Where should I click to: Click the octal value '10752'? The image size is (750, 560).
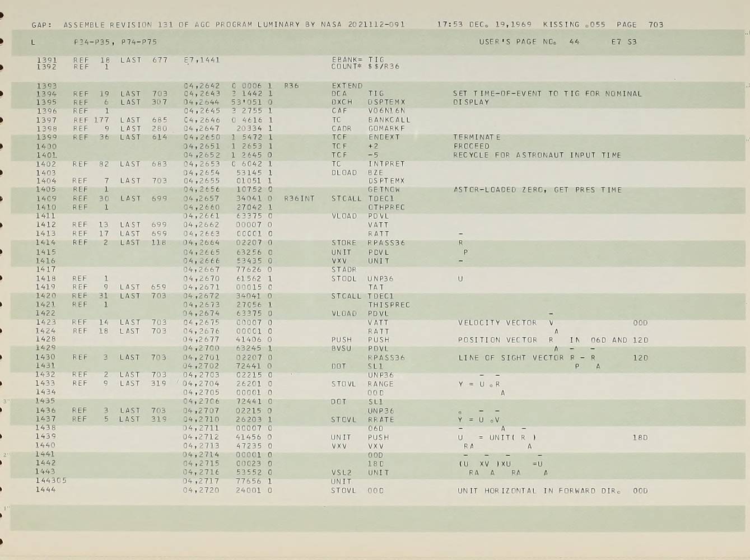249,190
